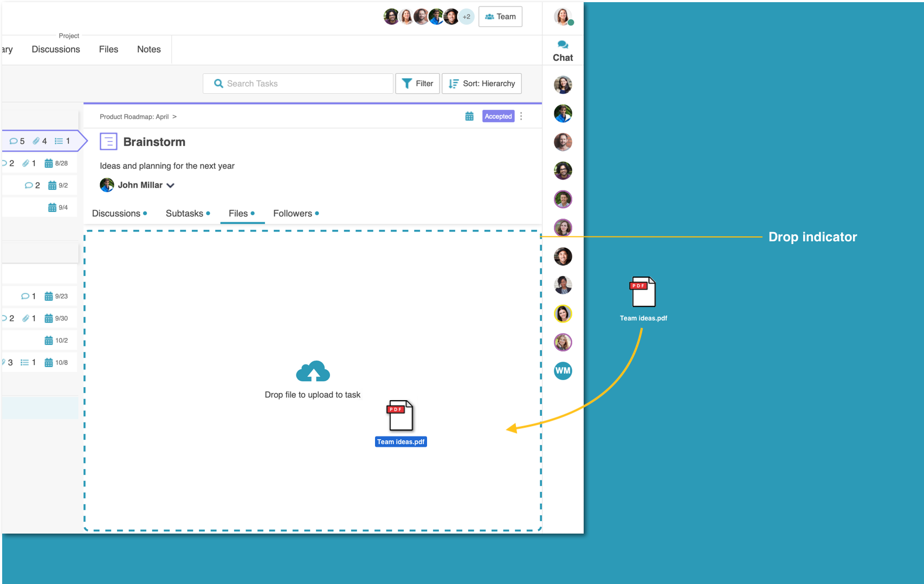Screen dimensions: 924x584
Task: Open the Followers tab
Action: click(x=296, y=214)
